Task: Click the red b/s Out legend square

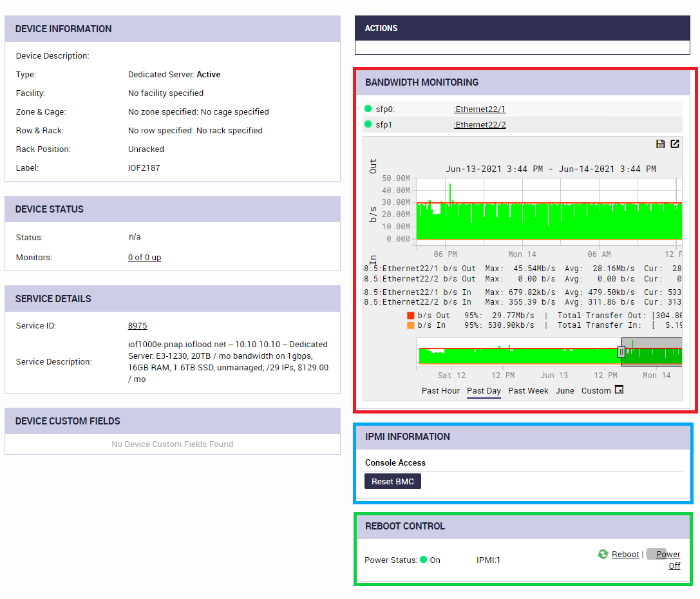Action: (412, 315)
